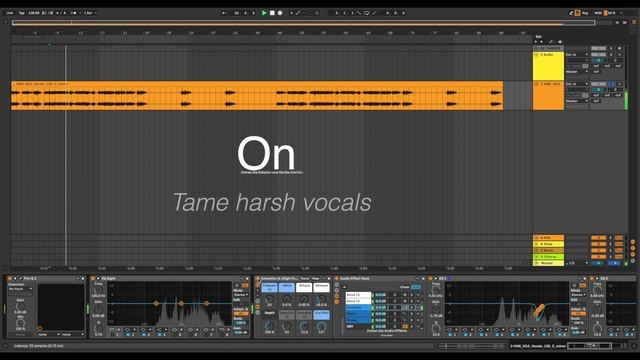Toggle EQ Eight device activator
The image size is (640, 360).
tap(93, 279)
